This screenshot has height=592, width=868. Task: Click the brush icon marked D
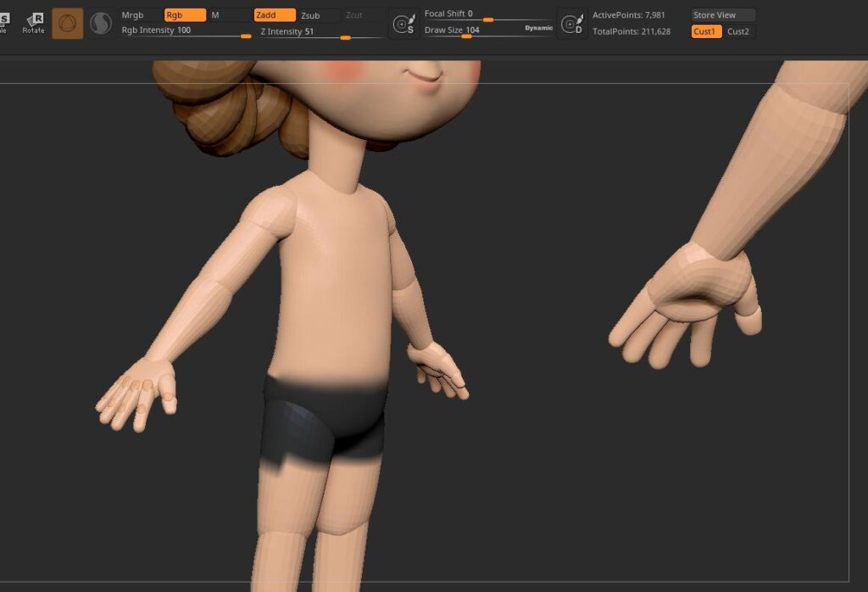[x=572, y=25]
